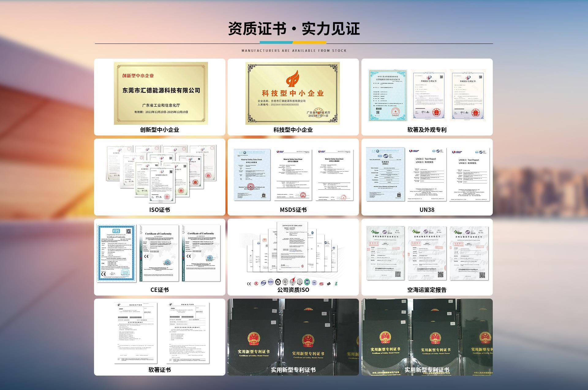The image size is (588, 390).
Task: Open the 创新型中小企业 gold plaque image
Action: tap(161, 93)
